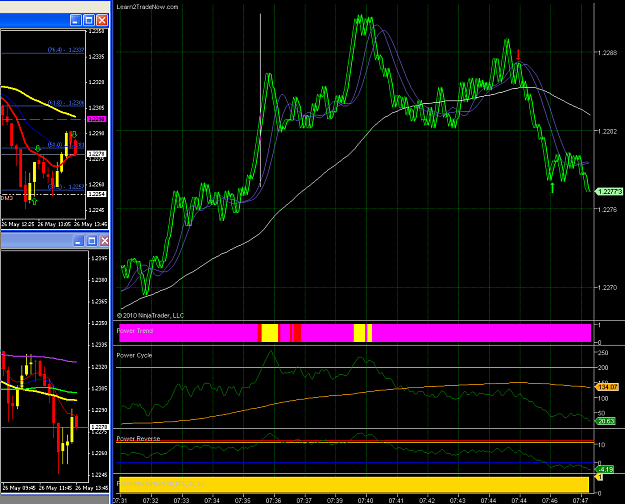Click the first yellow block in Power Trend bar
The height and width of the screenshot is (504, 625).
[270, 333]
